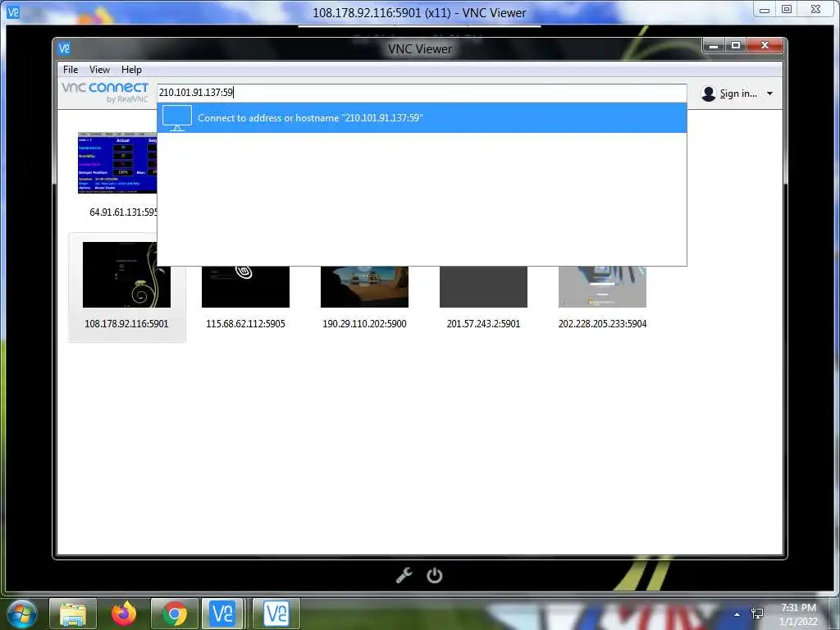The height and width of the screenshot is (630, 840).
Task: Open the Help menu
Action: pyautogui.click(x=131, y=70)
